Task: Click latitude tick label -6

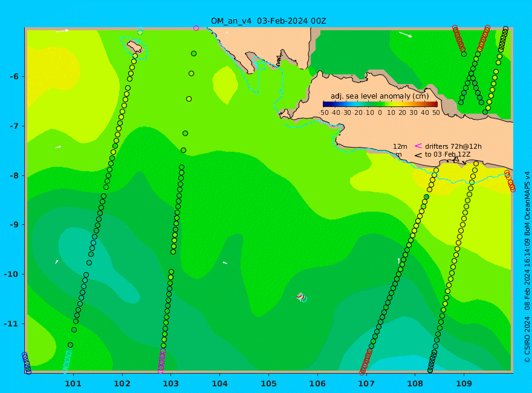Action: coord(15,77)
